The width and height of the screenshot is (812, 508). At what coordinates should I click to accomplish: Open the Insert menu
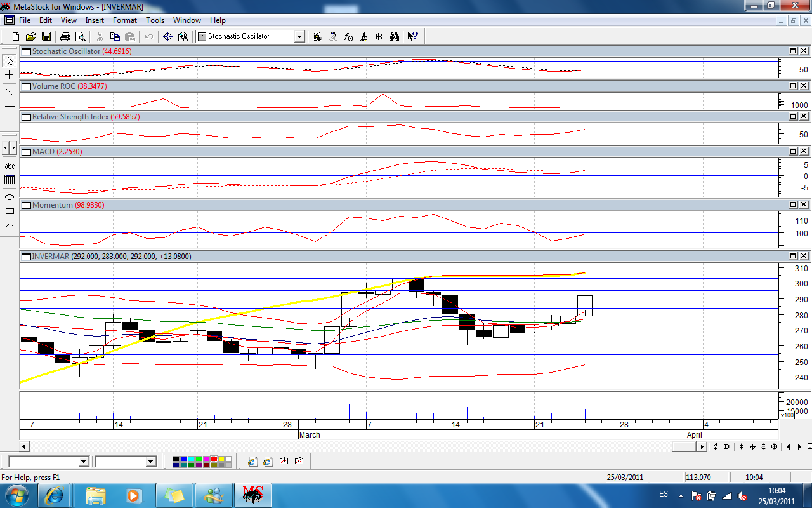95,20
